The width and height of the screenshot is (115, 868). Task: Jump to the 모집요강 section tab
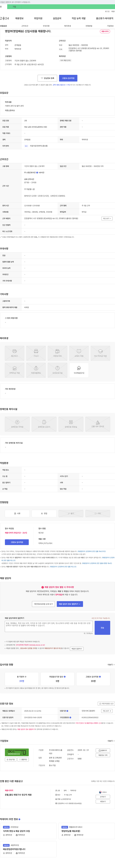[x=3, y=26]
